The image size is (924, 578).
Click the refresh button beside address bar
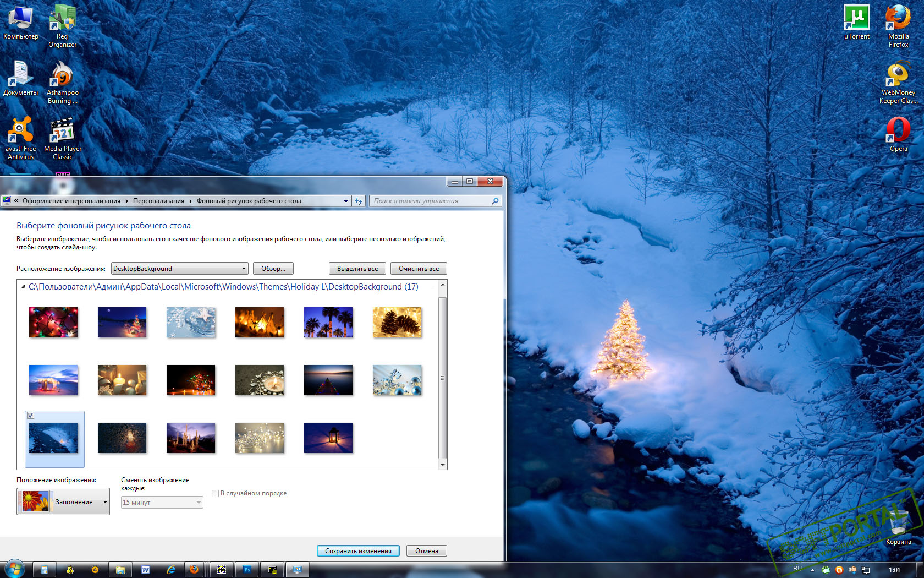coord(359,201)
